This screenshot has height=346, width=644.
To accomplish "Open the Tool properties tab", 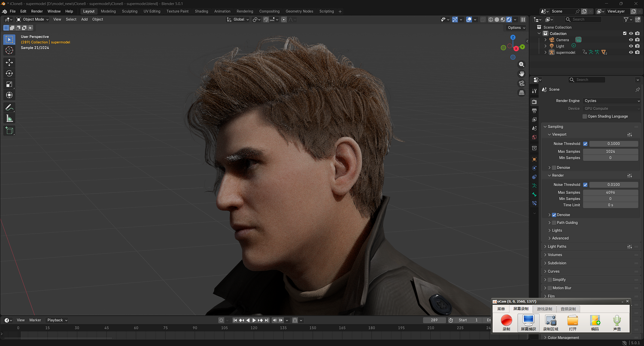I will [x=535, y=91].
